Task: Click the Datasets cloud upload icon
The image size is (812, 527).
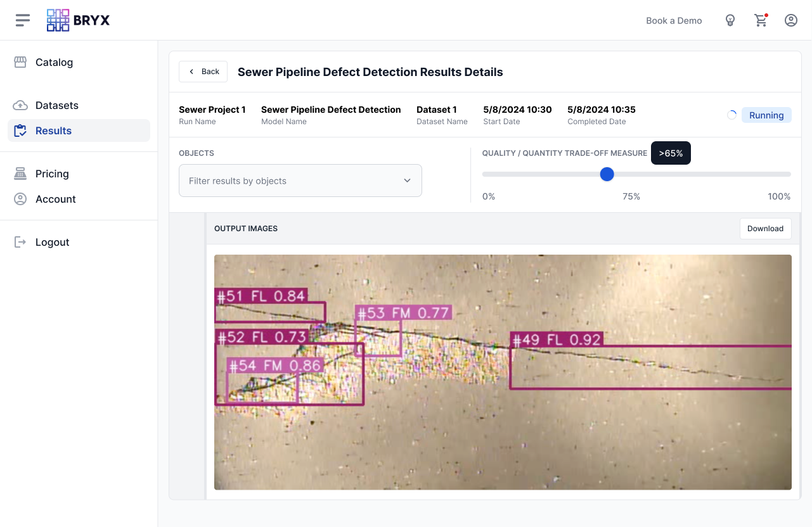Action: [x=20, y=105]
